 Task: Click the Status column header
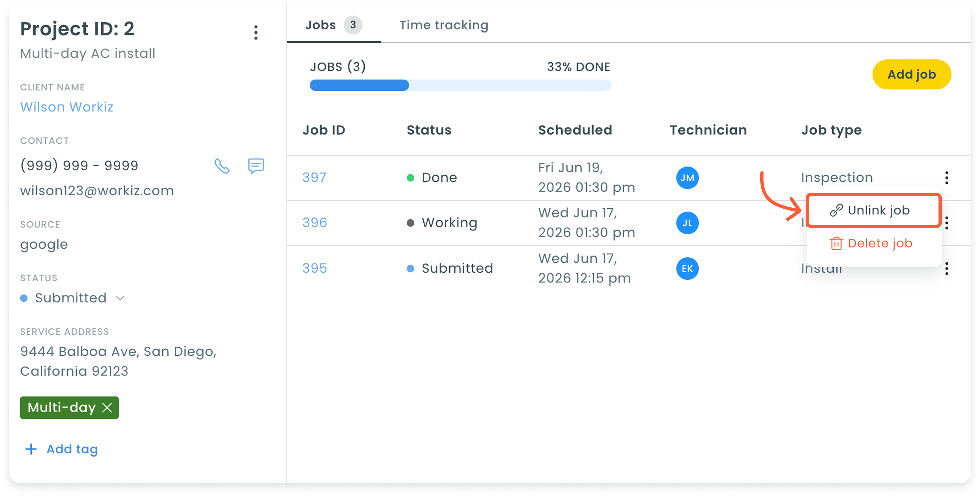pyautogui.click(x=429, y=130)
